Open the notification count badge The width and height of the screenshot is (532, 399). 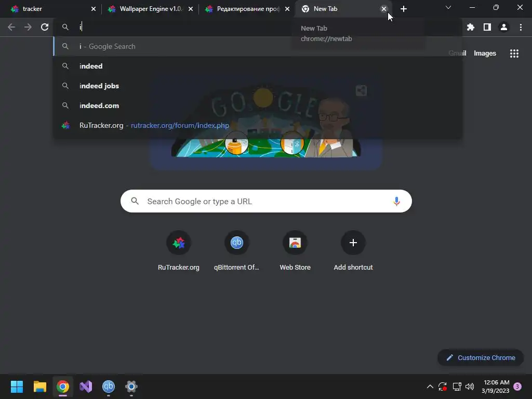tap(517, 387)
